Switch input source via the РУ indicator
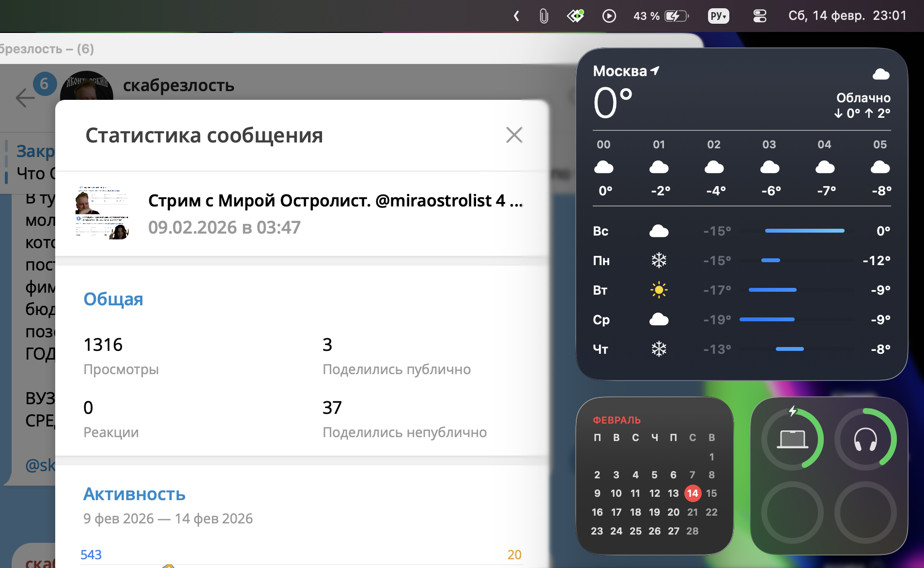The height and width of the screenshot is (568, 924). pyautogui.click(x=718, y=16)
